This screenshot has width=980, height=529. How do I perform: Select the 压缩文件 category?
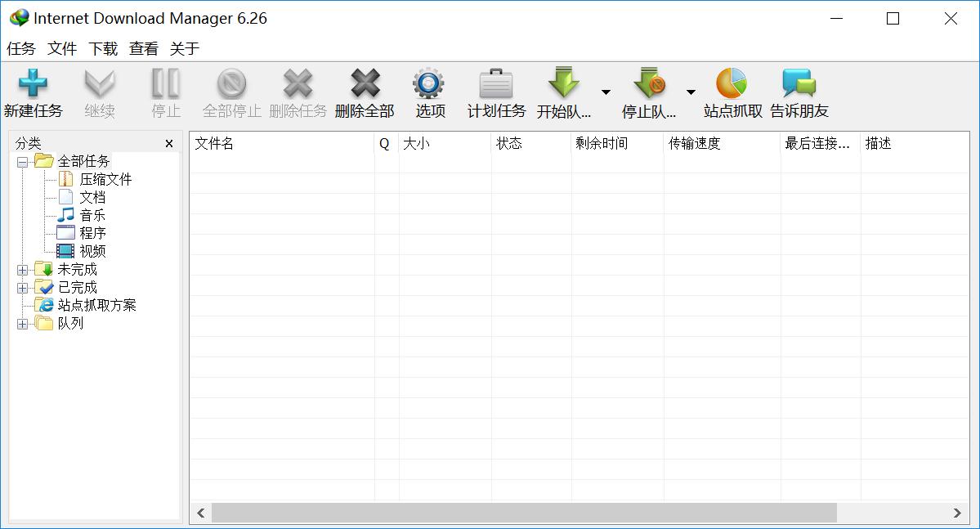pyautogui.click(x=105, y=180)
